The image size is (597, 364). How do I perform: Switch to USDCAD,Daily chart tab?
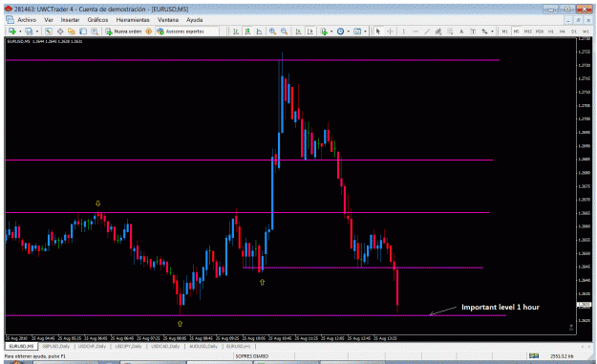pyautogui.click(x=165, y=346)
